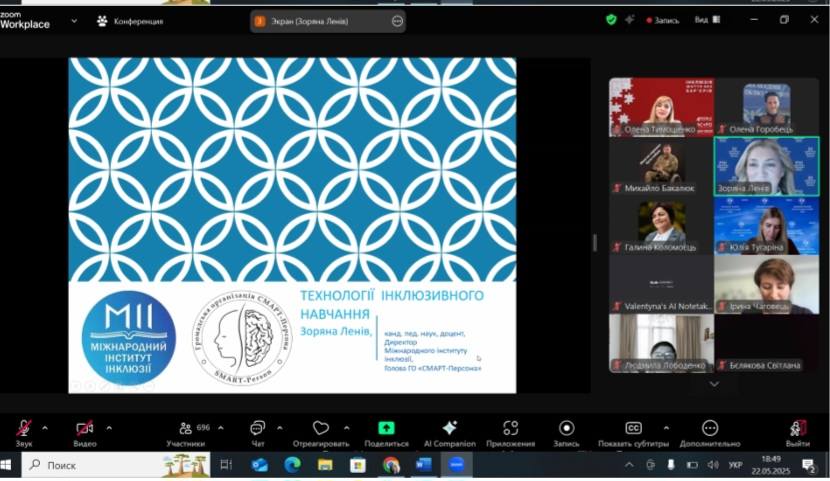Click the green encryption shield icon
The height and width of the screenshot is (481, 830).
611,19
